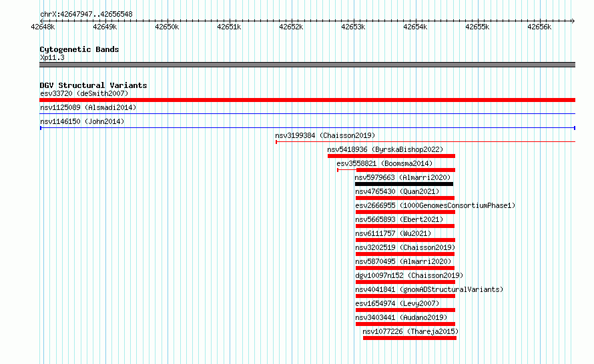
Task: Click red bar under nsv6111757
Action: [x=405, y=240]
